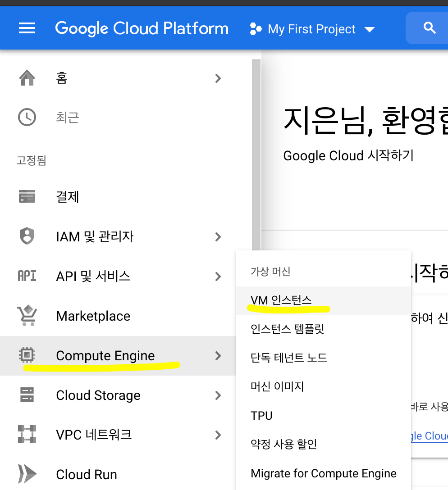Select 약정 사용 할인 in the submenu
The width and height of the screenshot is (448, 490).
324,445
